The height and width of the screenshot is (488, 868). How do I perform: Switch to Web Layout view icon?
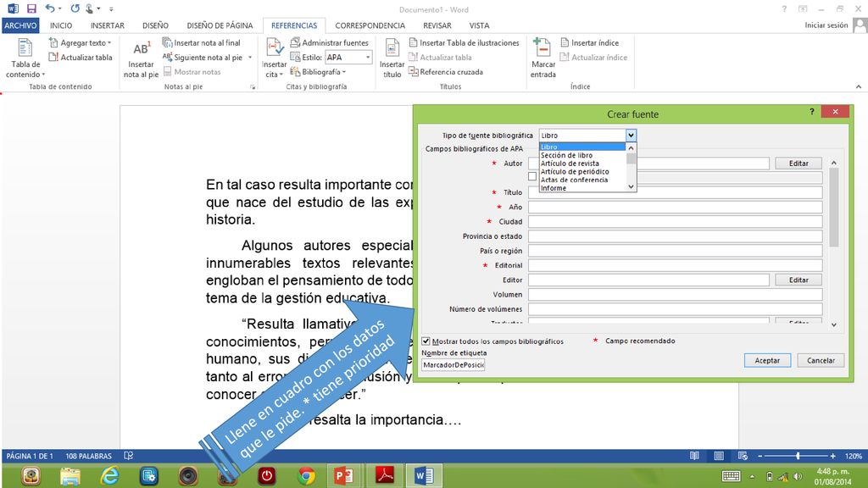pos(743,456)
